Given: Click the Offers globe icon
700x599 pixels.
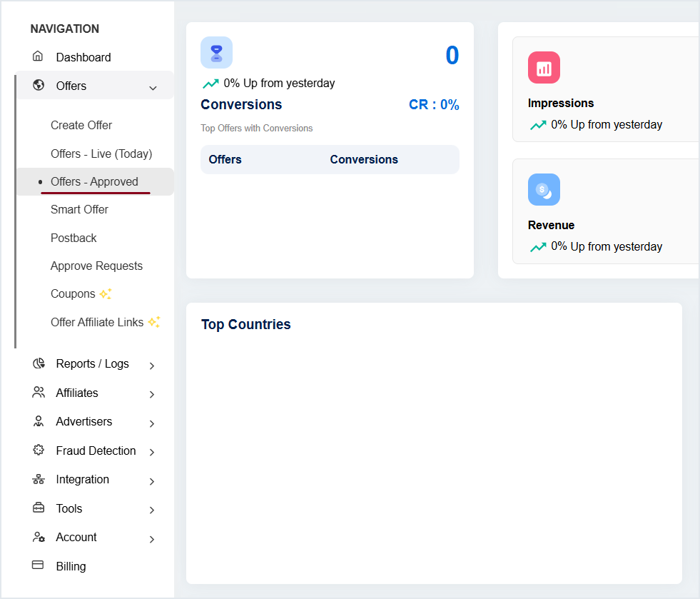Looking at the screenshot, I should [x=39, y=86].
